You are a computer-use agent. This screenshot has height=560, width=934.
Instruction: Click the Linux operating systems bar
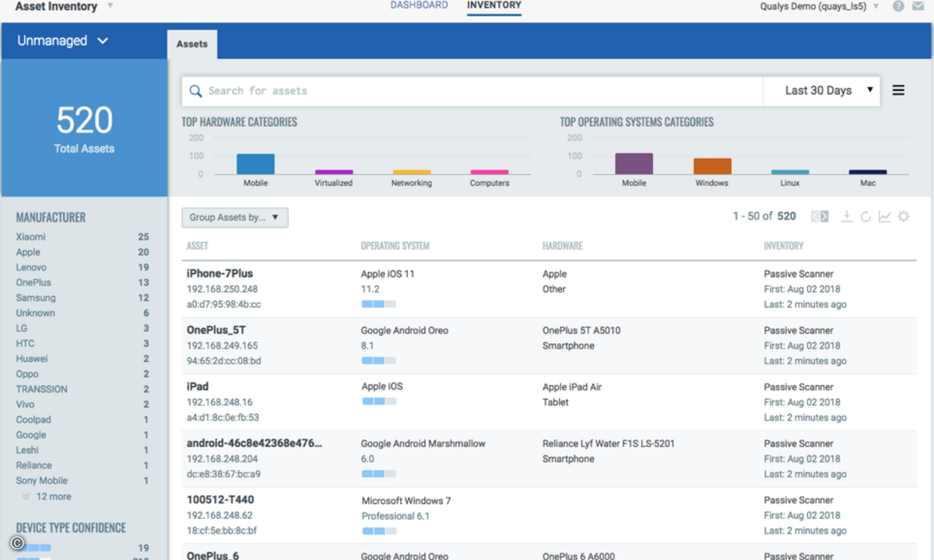pyautogui.click(x=790, y=172)
